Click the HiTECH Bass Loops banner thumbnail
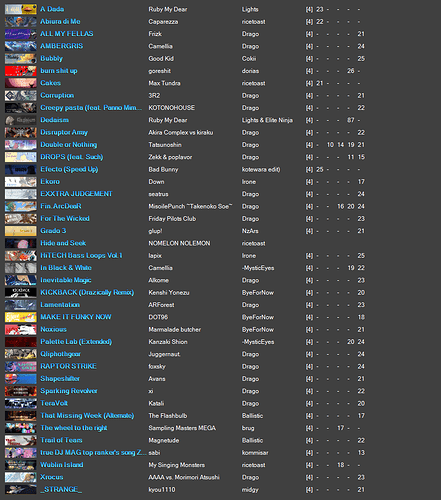 coord(21,256)
